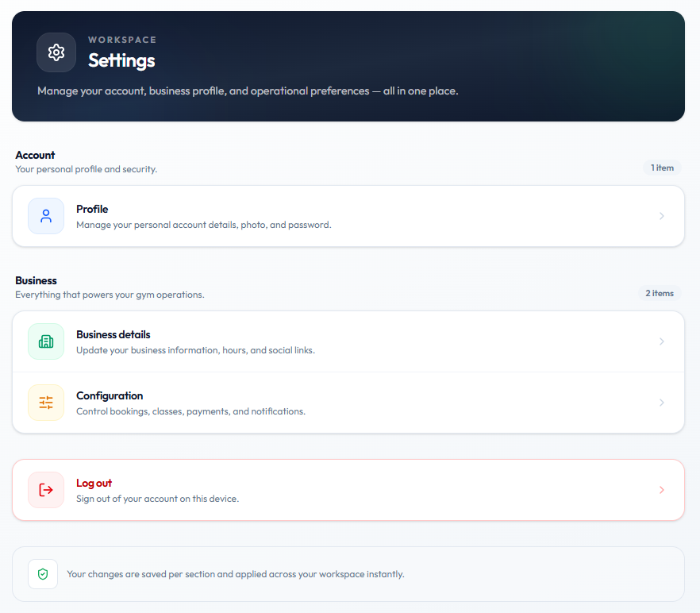Click the Log out label
700x613 pixels.
94,483
